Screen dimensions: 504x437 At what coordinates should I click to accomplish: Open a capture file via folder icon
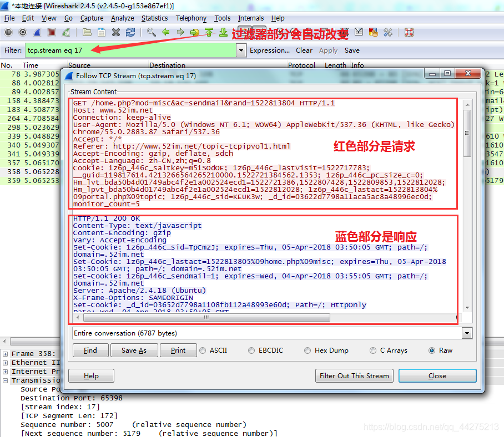click(x=87, y=32)
